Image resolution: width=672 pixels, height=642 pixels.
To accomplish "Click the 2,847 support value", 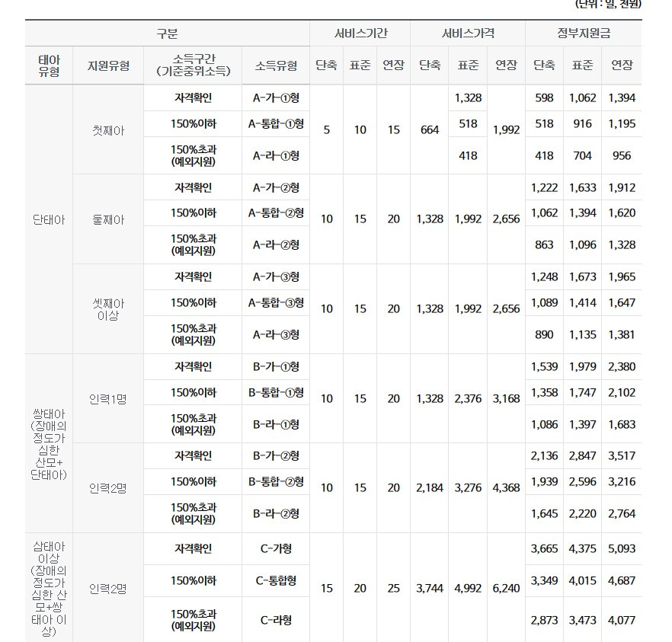I will [x=583, y=455].
